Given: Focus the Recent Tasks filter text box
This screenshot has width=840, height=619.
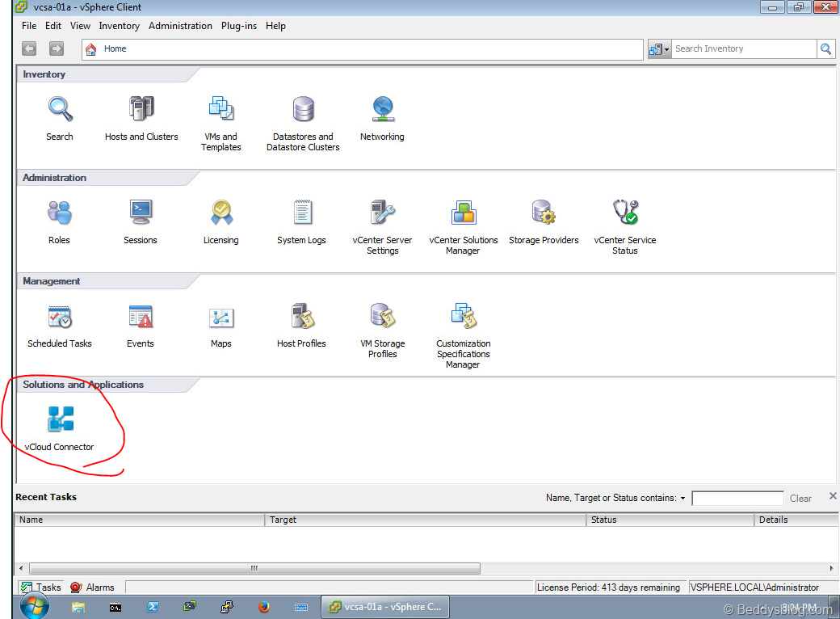Looking at the screenshot, I should [737, 499].
